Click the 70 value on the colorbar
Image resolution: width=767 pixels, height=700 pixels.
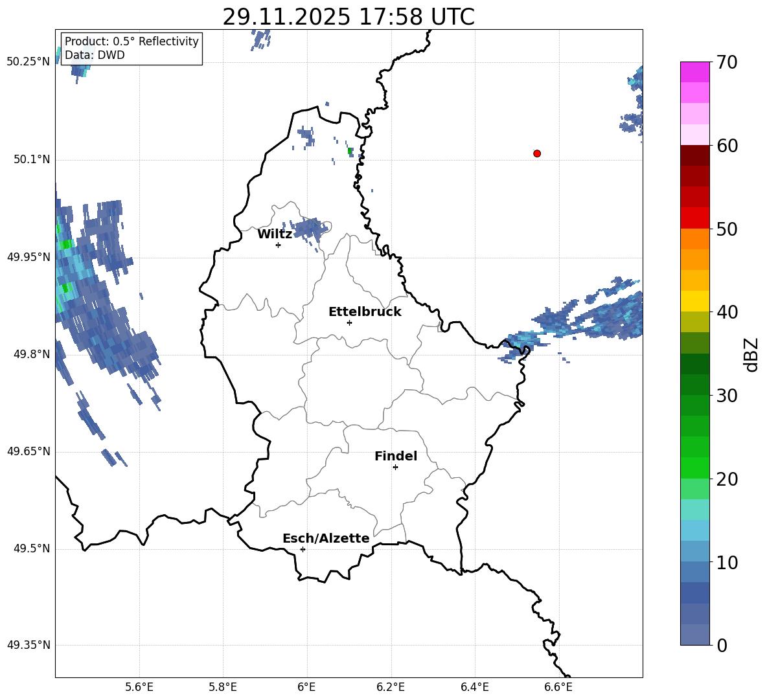727,62
